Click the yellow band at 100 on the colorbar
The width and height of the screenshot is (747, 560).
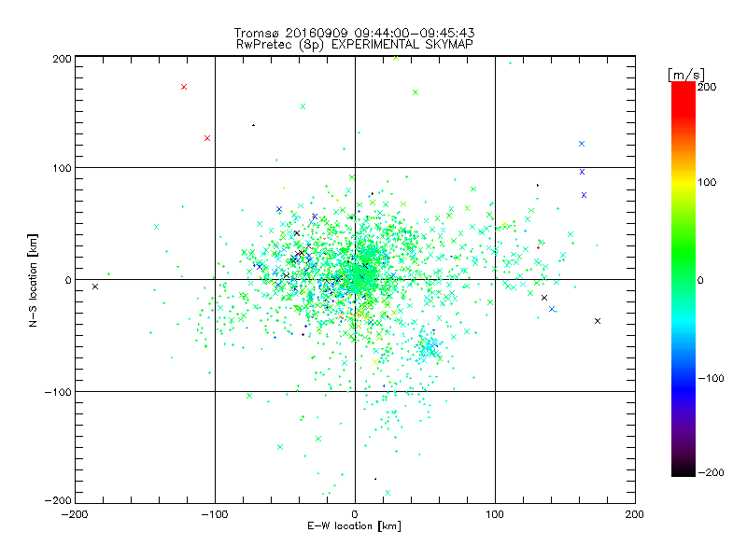(684, 182)
